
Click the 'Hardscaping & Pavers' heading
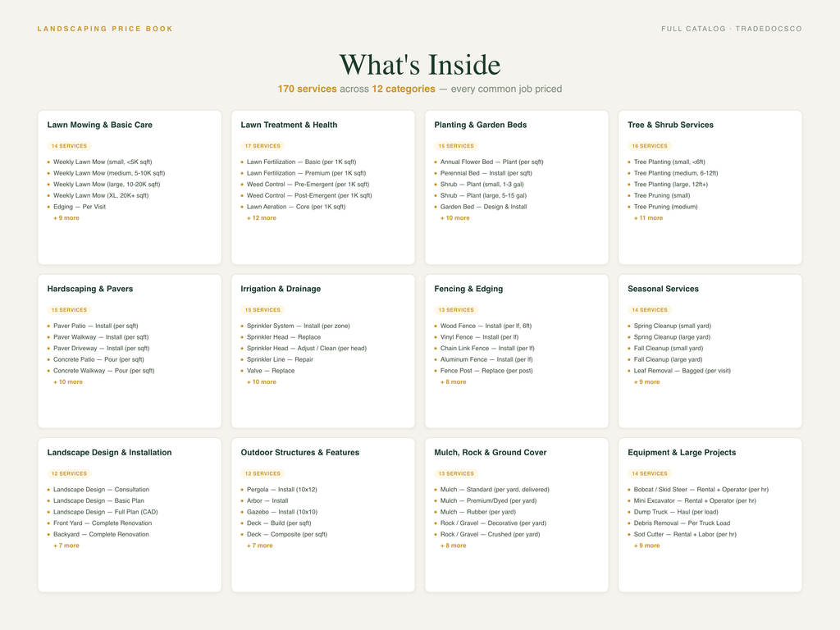90,289
